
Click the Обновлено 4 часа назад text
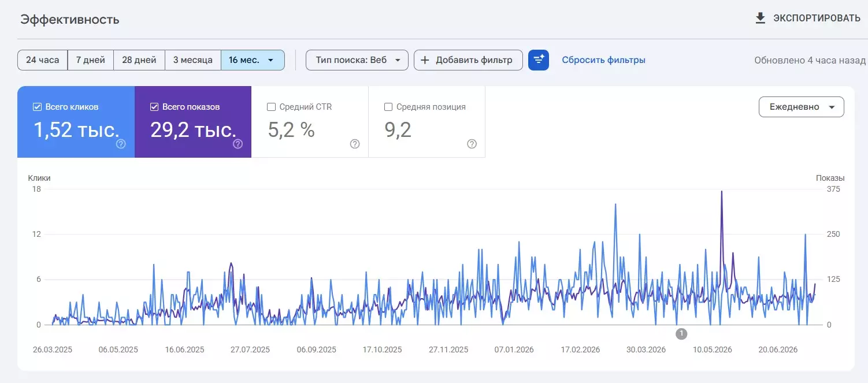(810, 60)
